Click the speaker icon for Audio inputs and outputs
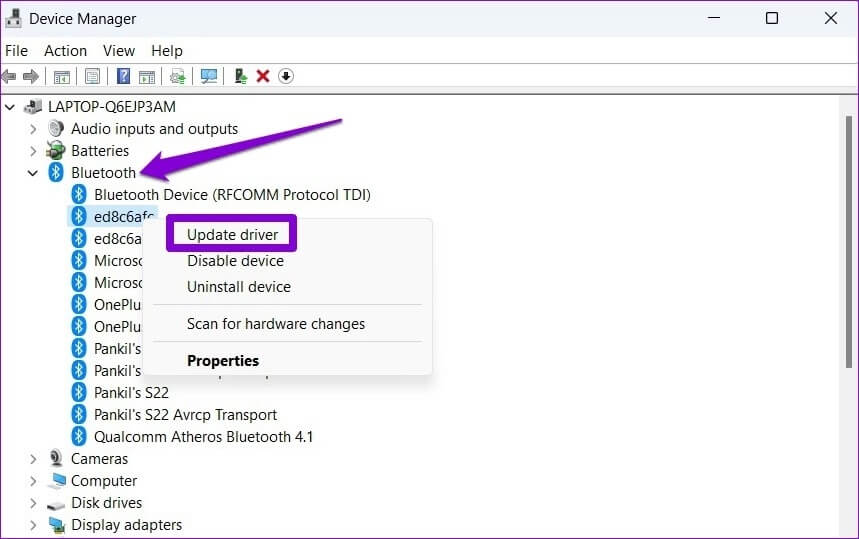The height and width of the screenshot is (539, 859). (x=56, y=129)
